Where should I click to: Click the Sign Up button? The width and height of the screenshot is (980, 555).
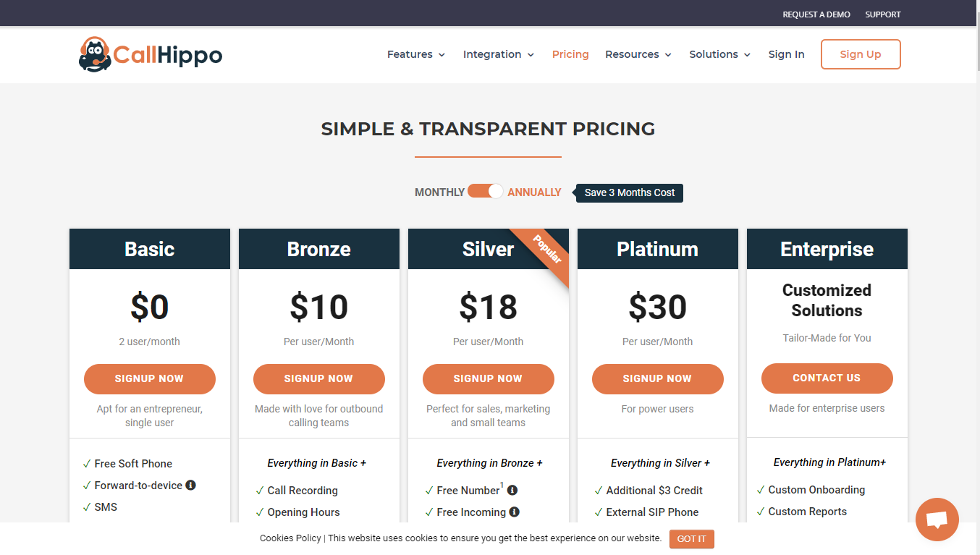[x=861, y=54]
